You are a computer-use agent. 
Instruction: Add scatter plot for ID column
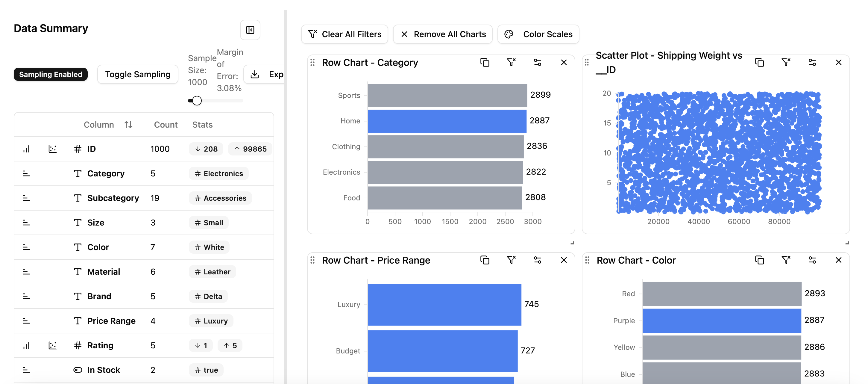pos(53,149)
